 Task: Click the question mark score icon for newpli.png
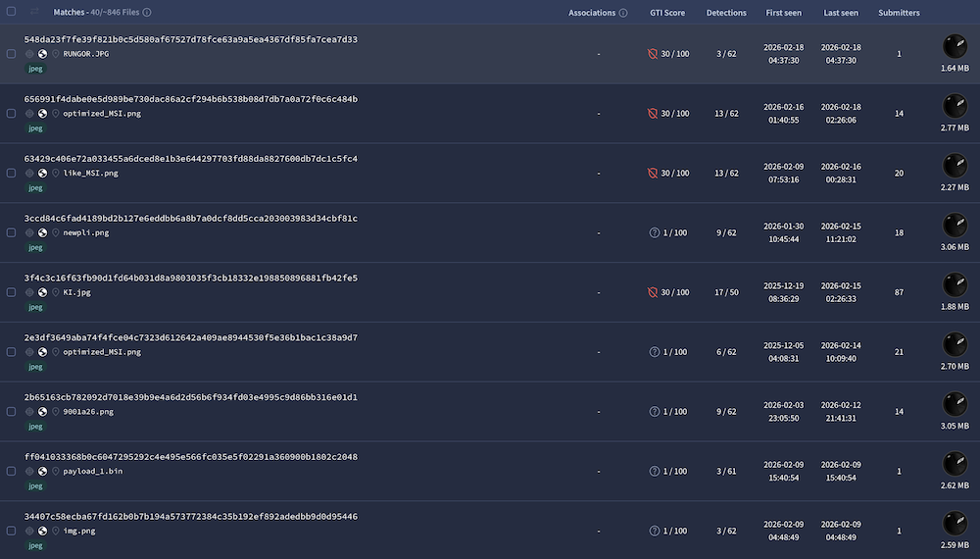pyautogui.click(x=654, y=232)
